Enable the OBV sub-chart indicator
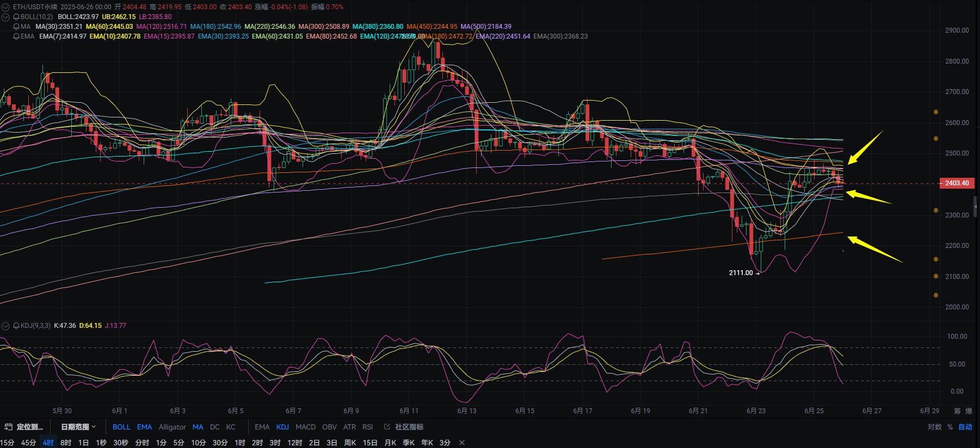980x448 pixels. click(329, 427)
